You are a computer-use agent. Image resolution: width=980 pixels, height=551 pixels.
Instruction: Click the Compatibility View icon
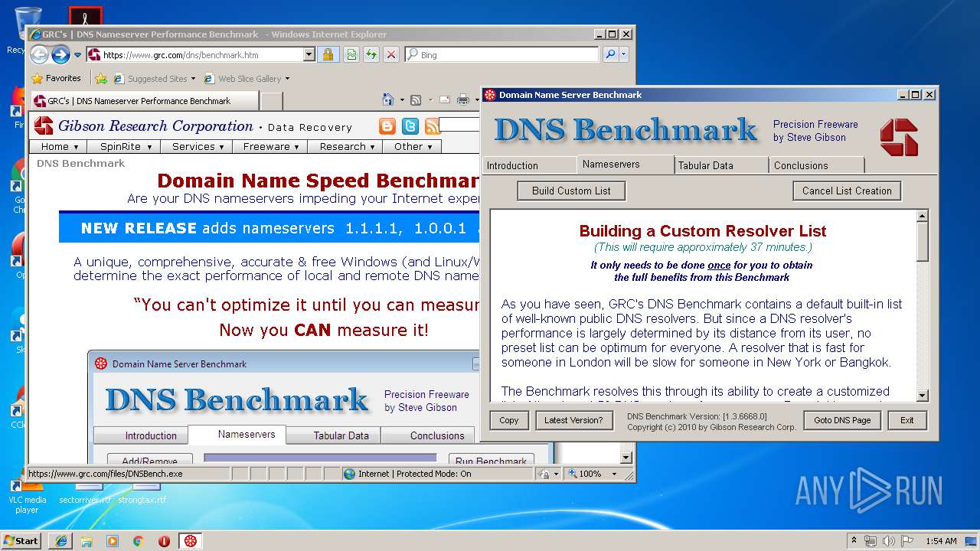[x=351, y=55]
